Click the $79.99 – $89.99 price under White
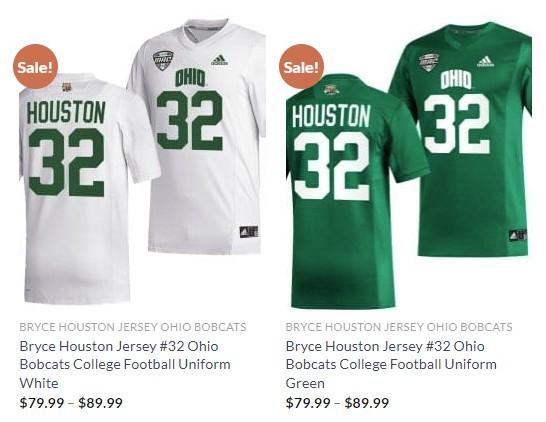 (x=71, y=403)
